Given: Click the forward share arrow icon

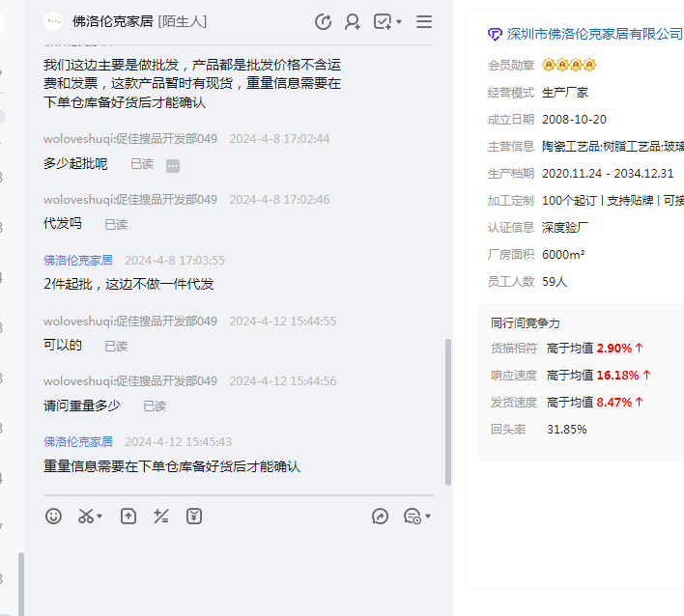Looking at the screenshot, I should (x=380, y=517).
